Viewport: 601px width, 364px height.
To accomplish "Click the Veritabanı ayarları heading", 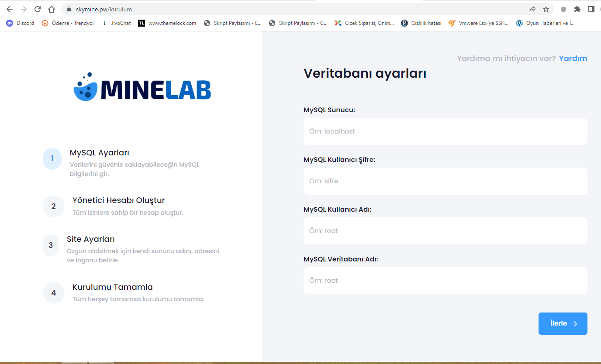I will tap(365, 73).
